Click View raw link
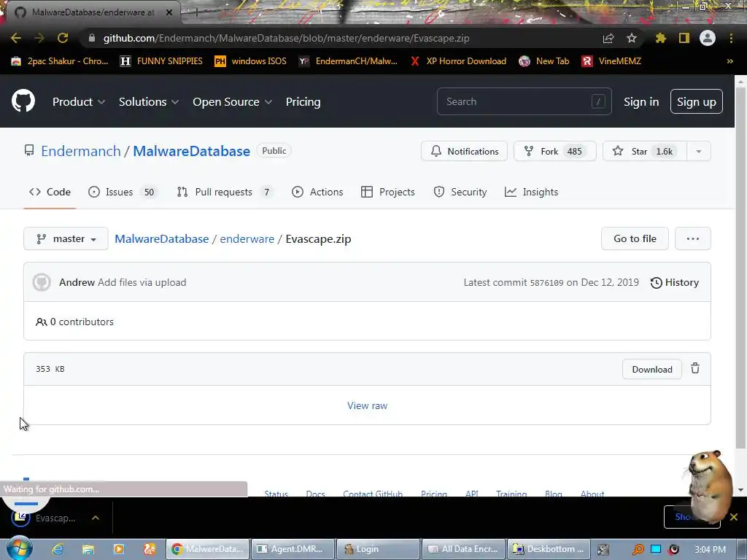Screen dimensions: 747x560 coord(367,405)
